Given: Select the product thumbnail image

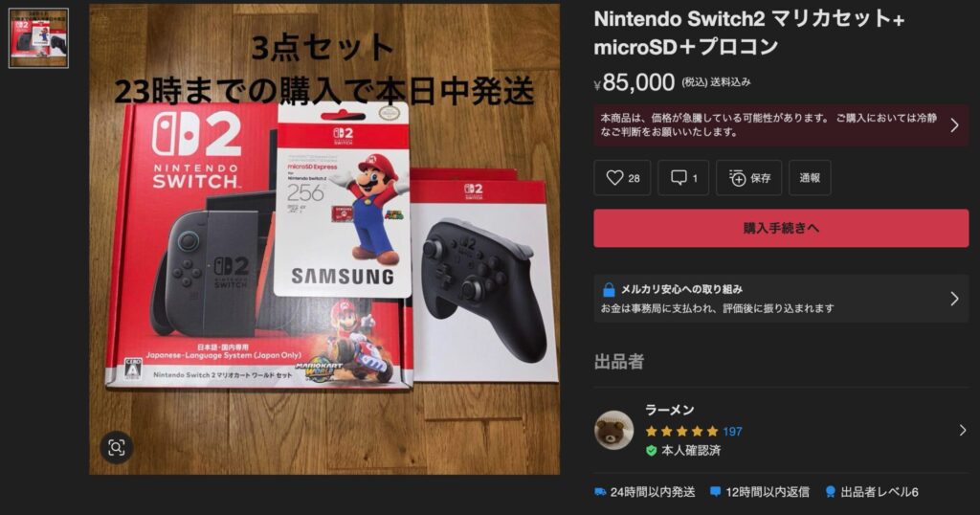Looking at the screenshot, I should coord(38,38).
